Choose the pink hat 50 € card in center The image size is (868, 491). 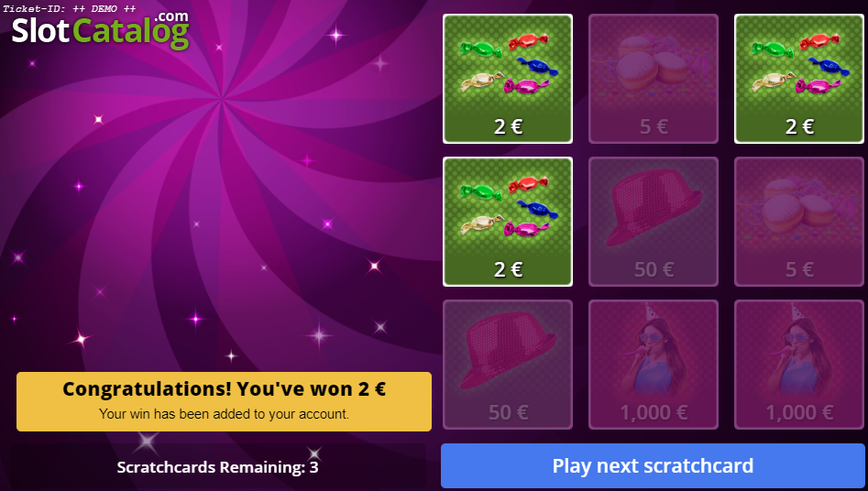point(654,222)
